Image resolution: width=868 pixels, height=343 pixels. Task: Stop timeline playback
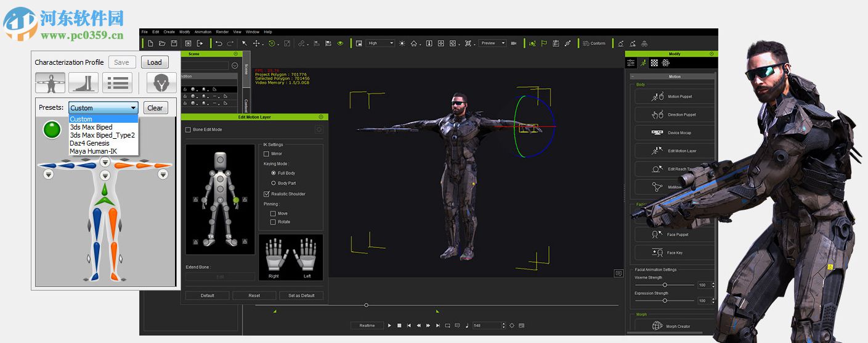coord(399,326)
